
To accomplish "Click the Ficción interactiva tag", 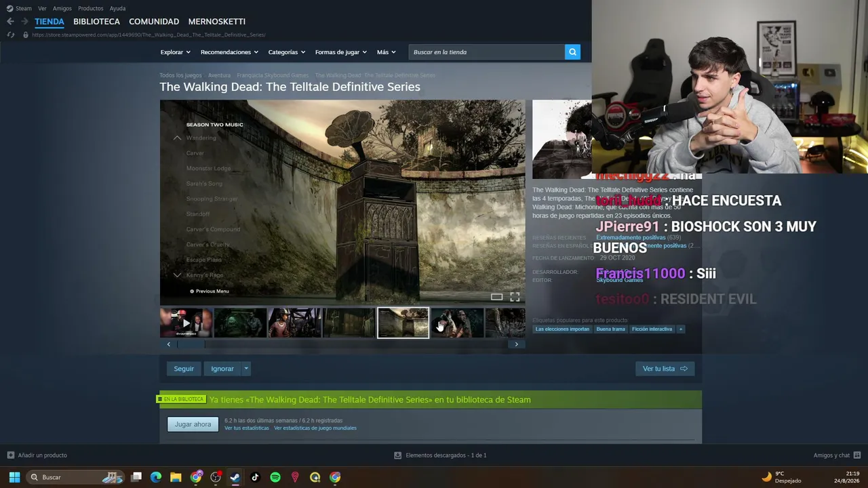I will 652,329.
